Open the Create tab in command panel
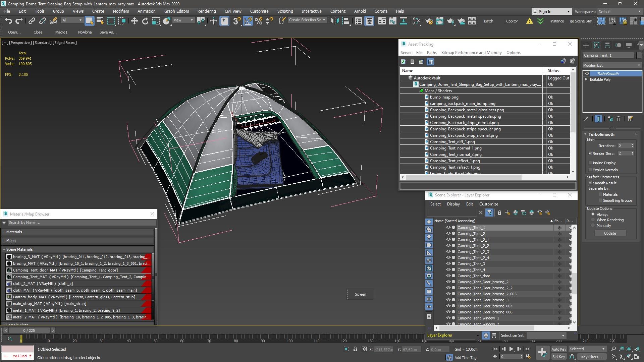The width and height of the screenshot is (644, 362). [586, 45]
